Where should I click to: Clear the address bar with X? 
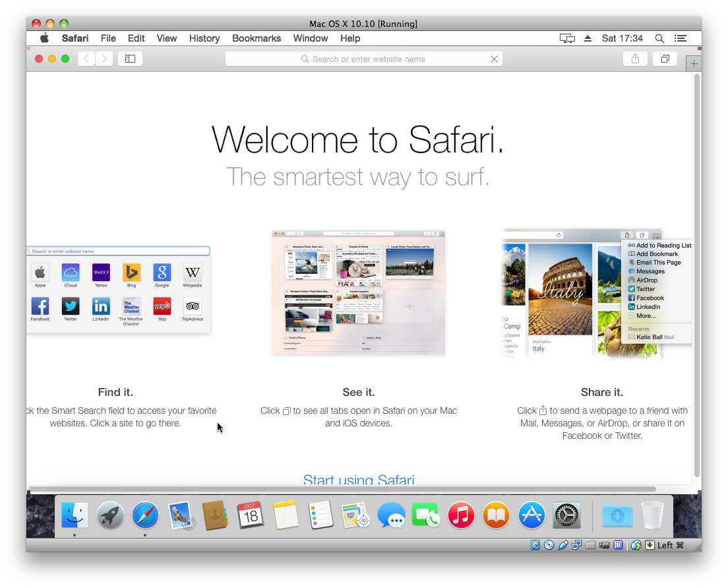click(x=494, y=59)
